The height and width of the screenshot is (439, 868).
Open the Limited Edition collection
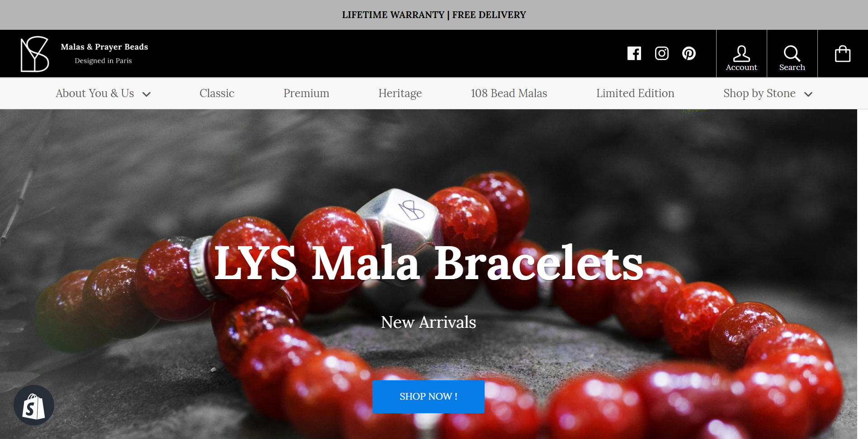[635, 93]
